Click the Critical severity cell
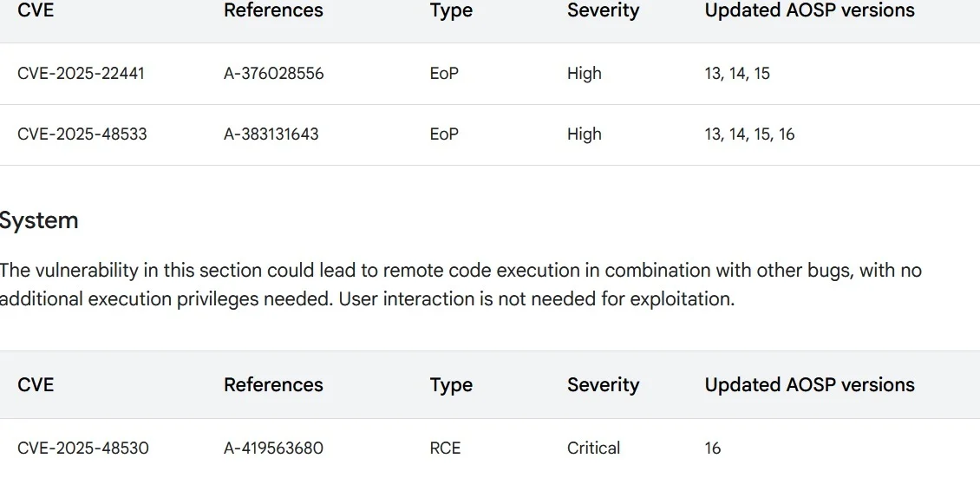Screen dimensions: 980x478 coord(593,449)
